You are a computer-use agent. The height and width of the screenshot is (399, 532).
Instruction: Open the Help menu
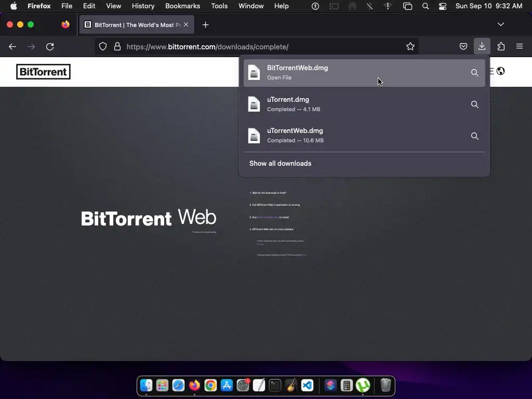281,6
